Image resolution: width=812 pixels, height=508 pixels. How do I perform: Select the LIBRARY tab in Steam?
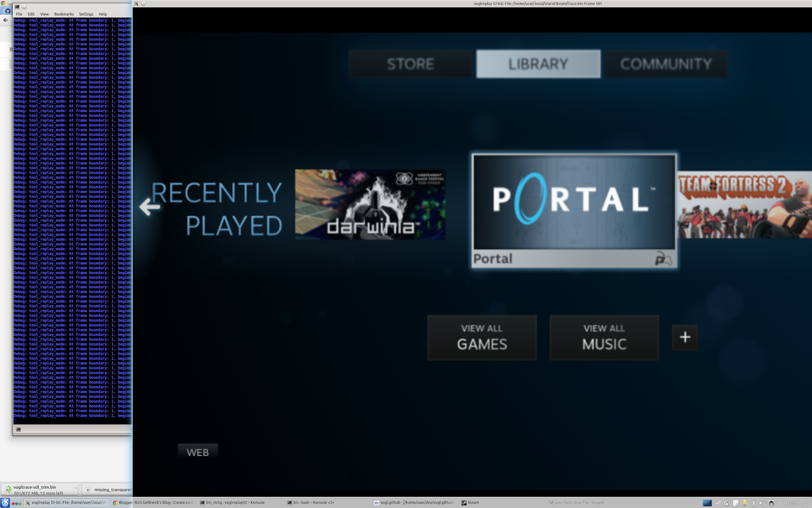[x=538, y=64]
